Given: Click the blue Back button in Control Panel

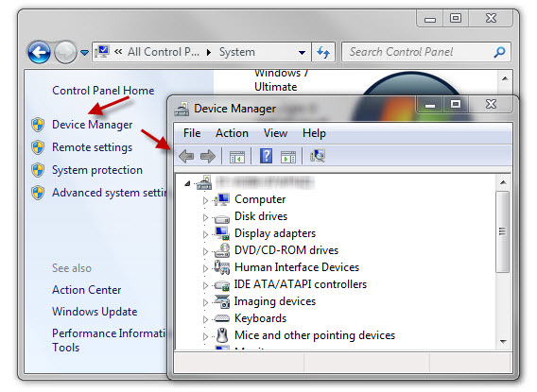Looking at the screenshot, I should point(39,52).
